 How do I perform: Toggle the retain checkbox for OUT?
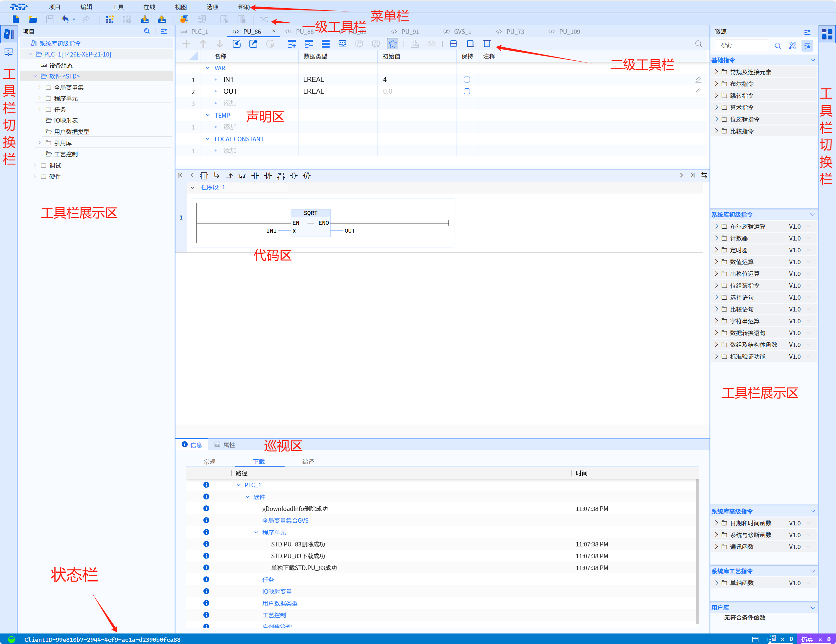[x=467, y=91]
